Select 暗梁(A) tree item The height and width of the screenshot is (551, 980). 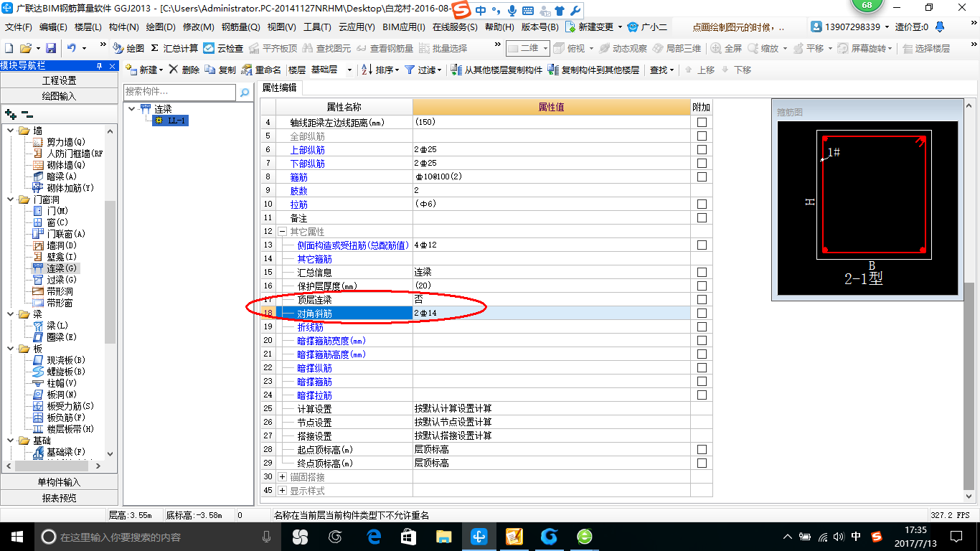[x=62, y=176]
